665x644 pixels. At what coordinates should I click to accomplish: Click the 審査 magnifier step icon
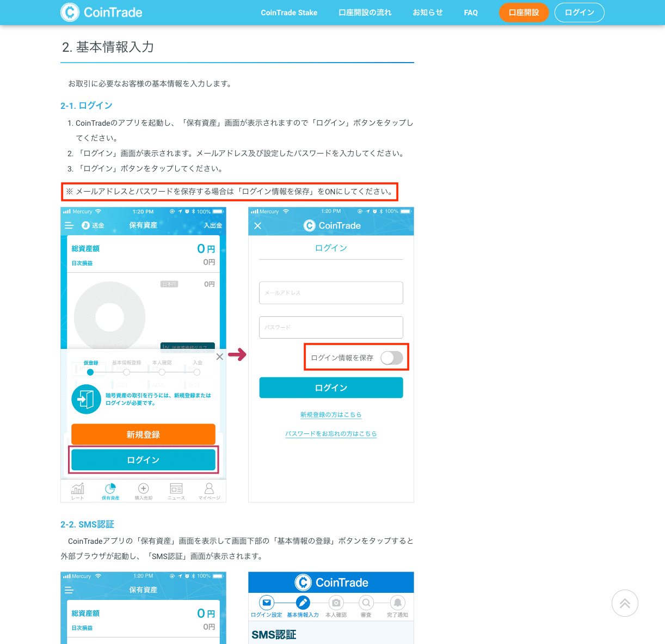click(366, 603)
